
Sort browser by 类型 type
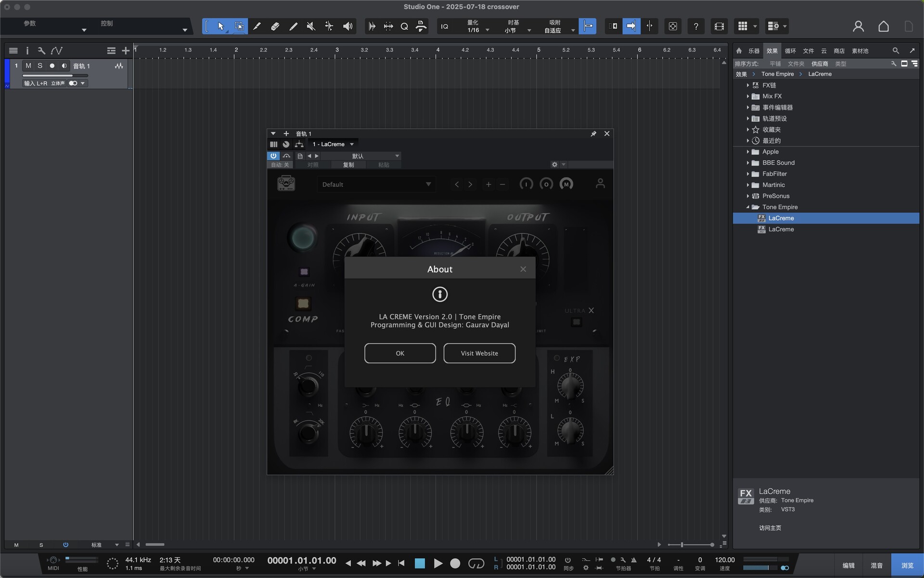click(x=841, y=64)
